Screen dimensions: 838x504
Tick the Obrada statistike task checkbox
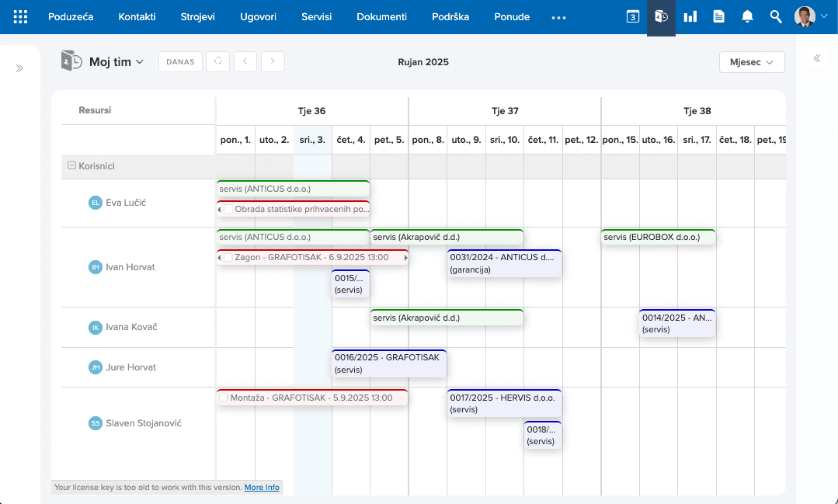click(x=228, y=210)
